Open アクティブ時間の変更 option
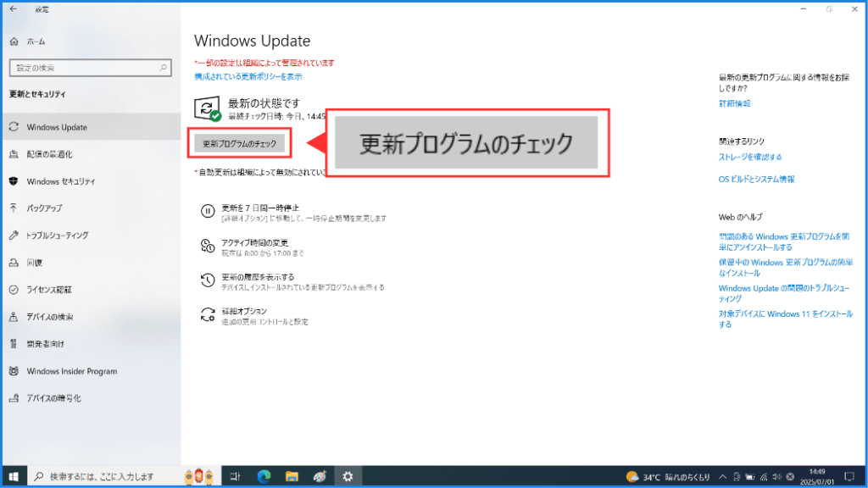Screen dimensions: 868x488 click(x=253, y=247)
